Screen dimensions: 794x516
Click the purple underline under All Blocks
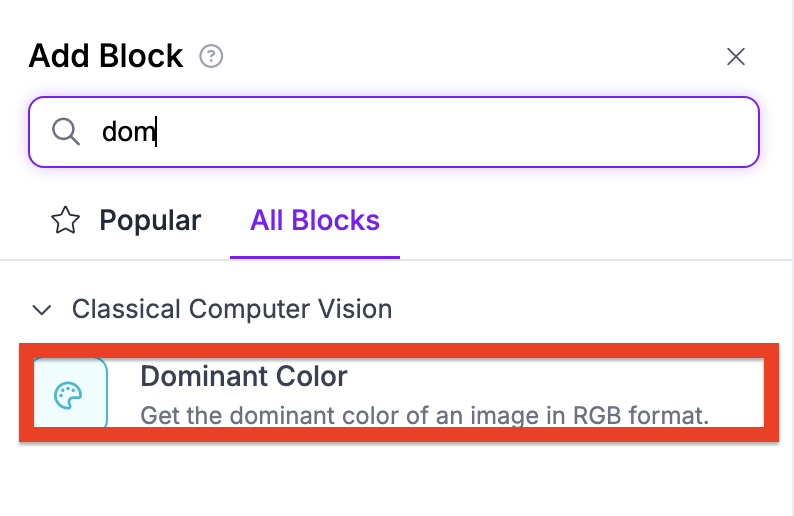tap(315, 257)
